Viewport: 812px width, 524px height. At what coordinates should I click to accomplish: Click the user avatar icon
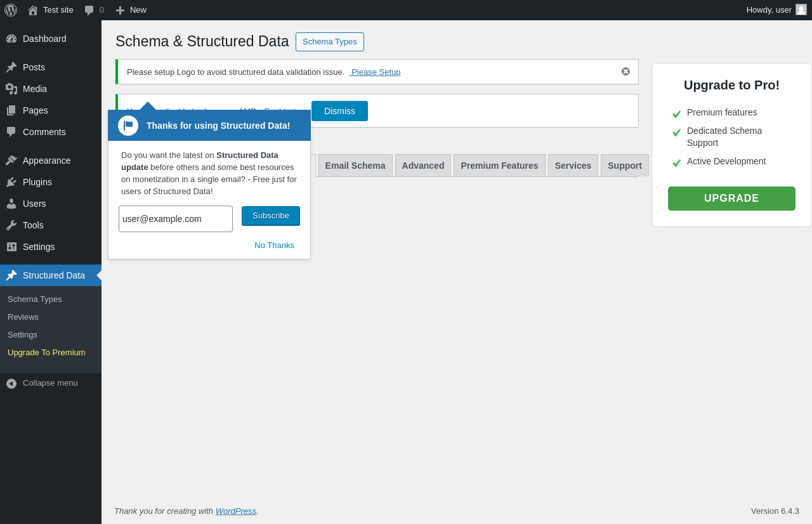(801, 10)
